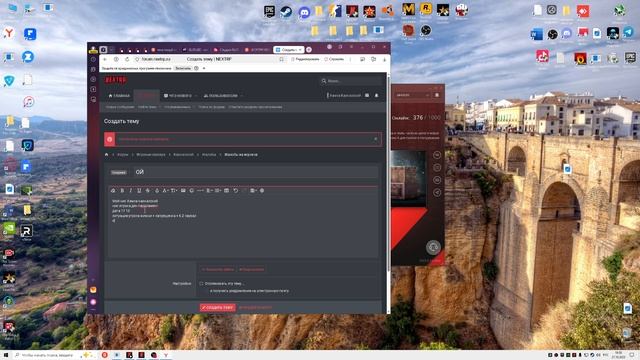Open the 'Карельский' breadcrumb link
Screen dimensions: 640x360
click(x=183, y=155)
